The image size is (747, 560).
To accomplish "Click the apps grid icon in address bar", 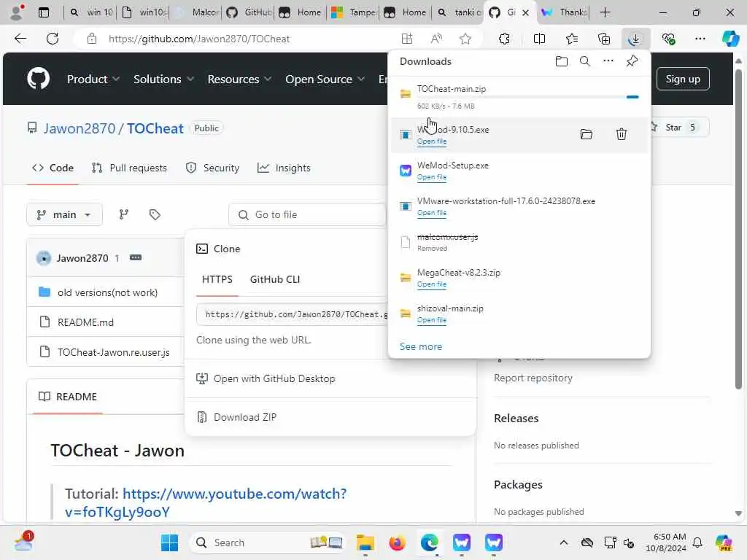I will pos(407,39).
